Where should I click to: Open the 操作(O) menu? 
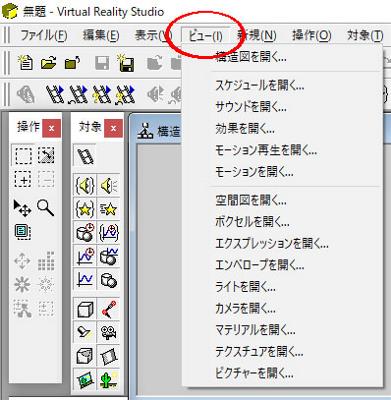click(311, 35)
